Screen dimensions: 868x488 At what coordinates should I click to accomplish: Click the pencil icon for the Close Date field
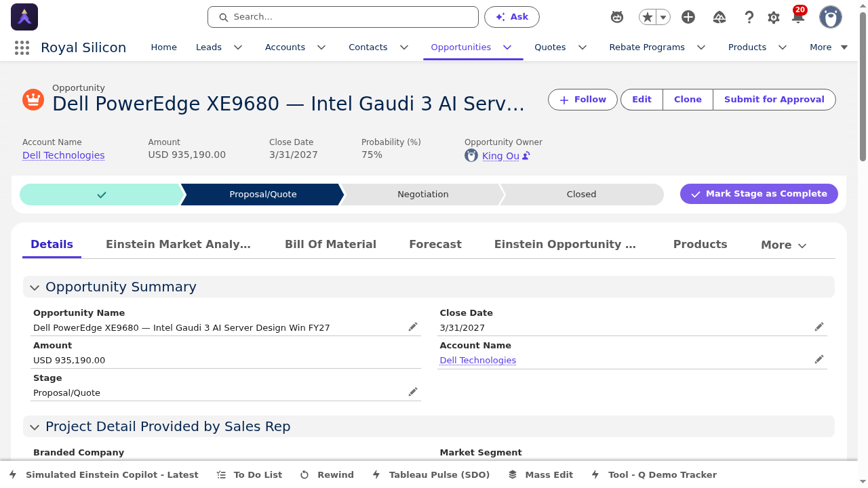819,327
